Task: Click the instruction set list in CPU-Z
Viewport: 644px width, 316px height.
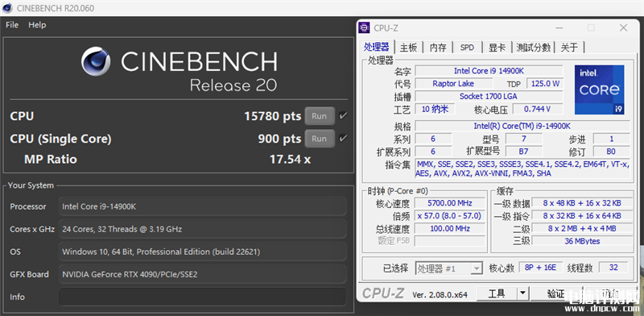Action: coord(522,168)
